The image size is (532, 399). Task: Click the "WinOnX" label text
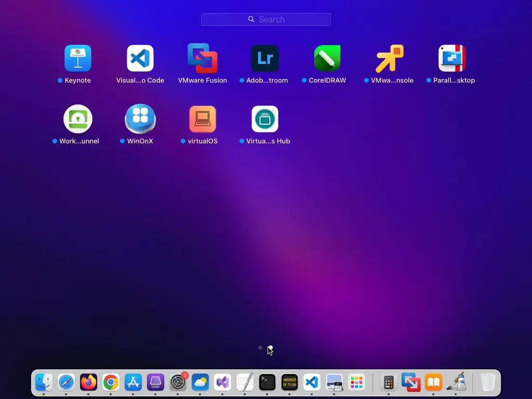click(x=140, y=141)
